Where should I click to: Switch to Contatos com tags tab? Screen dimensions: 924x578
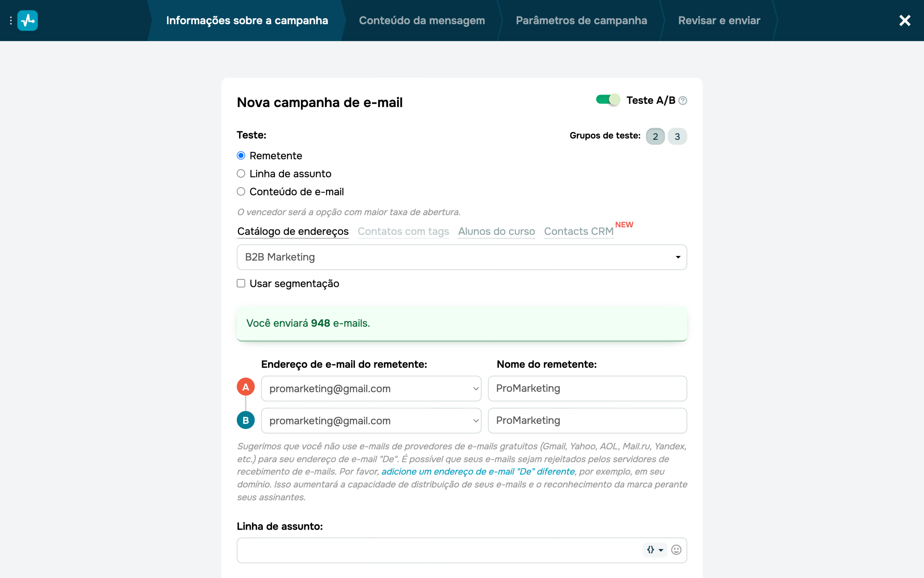403,231
